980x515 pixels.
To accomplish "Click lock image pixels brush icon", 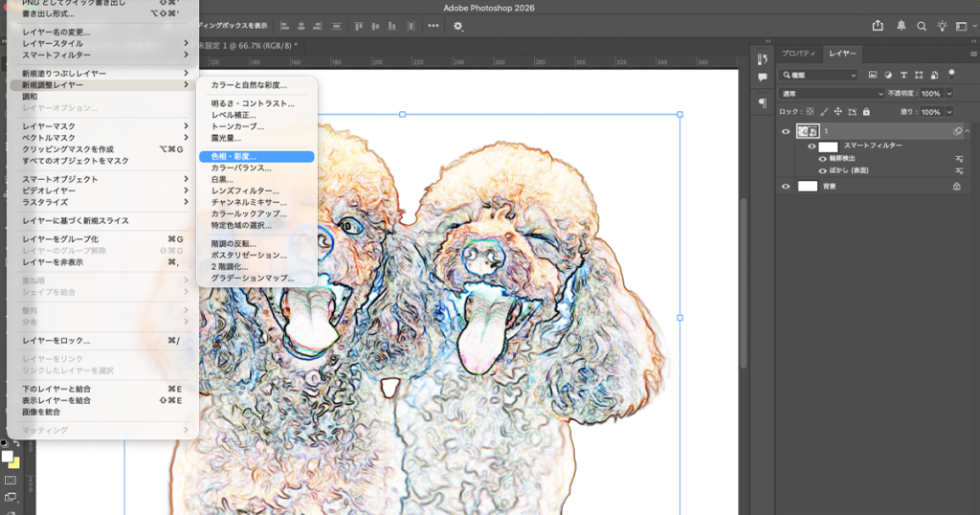I will 823,112.
